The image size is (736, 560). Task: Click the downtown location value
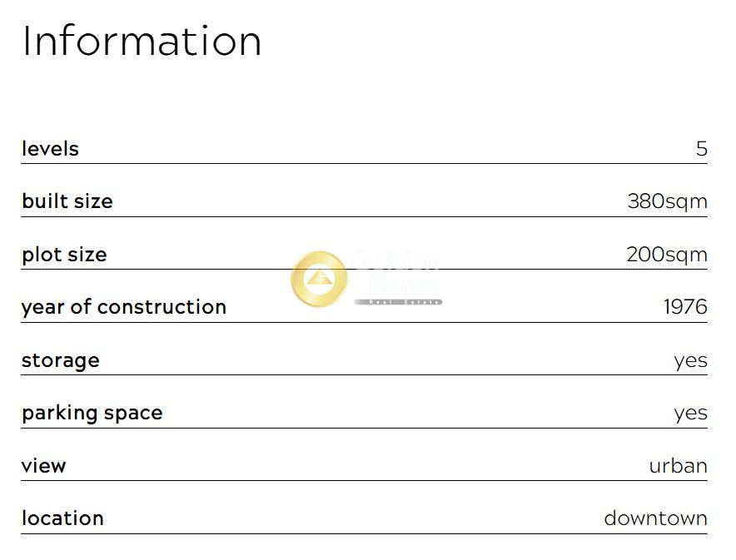[655, 518]
